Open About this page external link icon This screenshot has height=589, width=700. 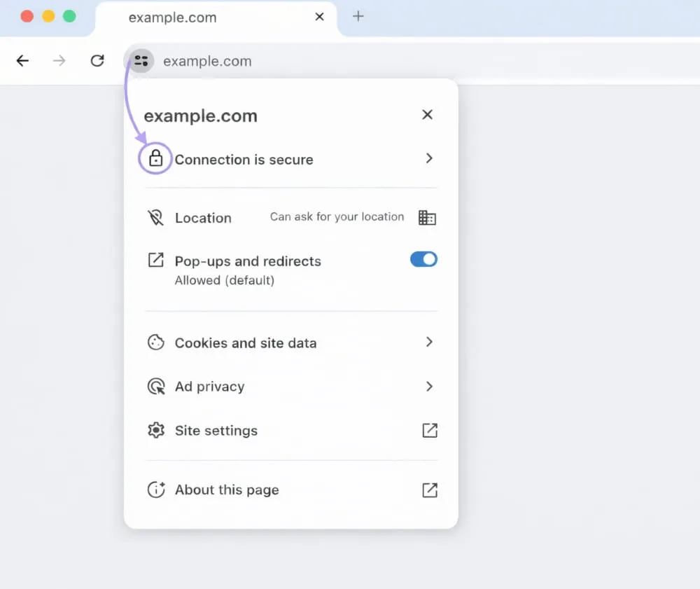tap(430, 490)
